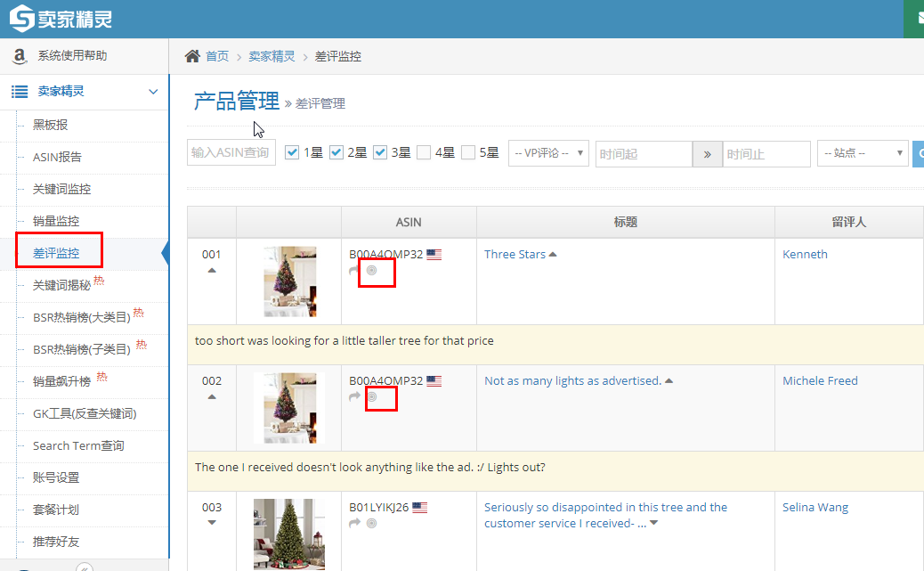The width and height of the screenshot is (924, 571).
Task: Tick the 5星 checkbox
Action: (x=468, y=152)
